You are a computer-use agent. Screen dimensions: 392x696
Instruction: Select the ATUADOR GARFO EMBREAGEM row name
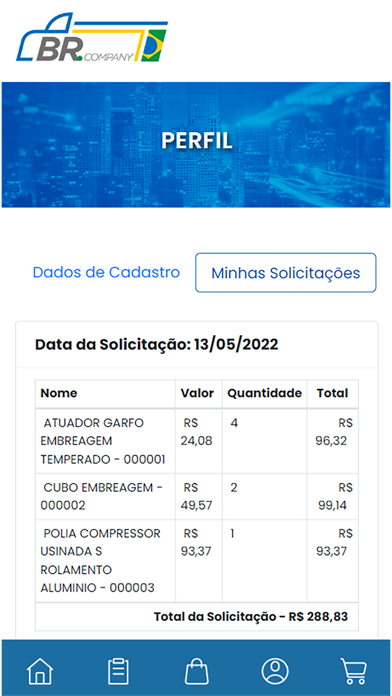pyautogui.click(x=105, y=441)
